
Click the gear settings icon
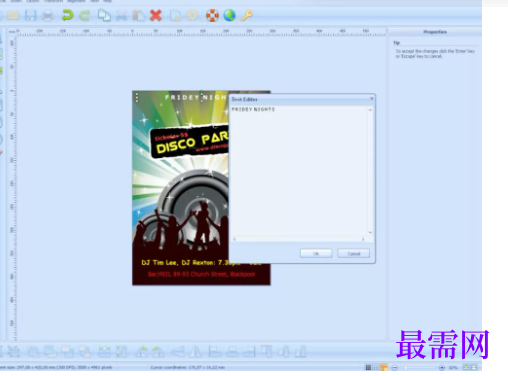(x=192, y=15)
